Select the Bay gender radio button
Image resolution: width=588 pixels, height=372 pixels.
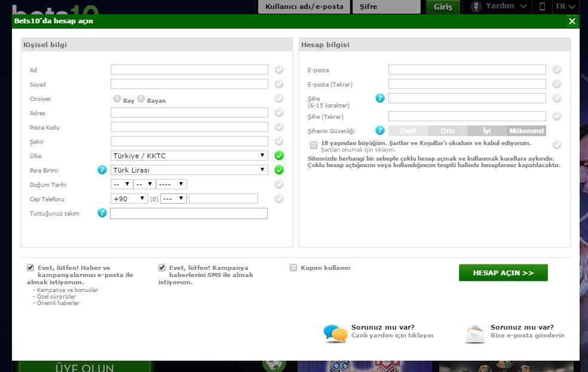pos(117,99)
